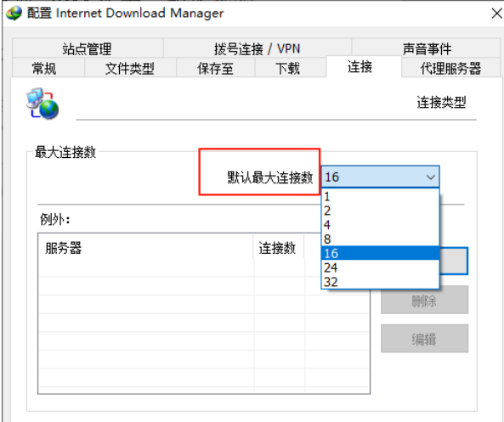This screenshot has height=422, width=504.
Task: Choose 32 from the connections list
Action: [x=380, y=282]
